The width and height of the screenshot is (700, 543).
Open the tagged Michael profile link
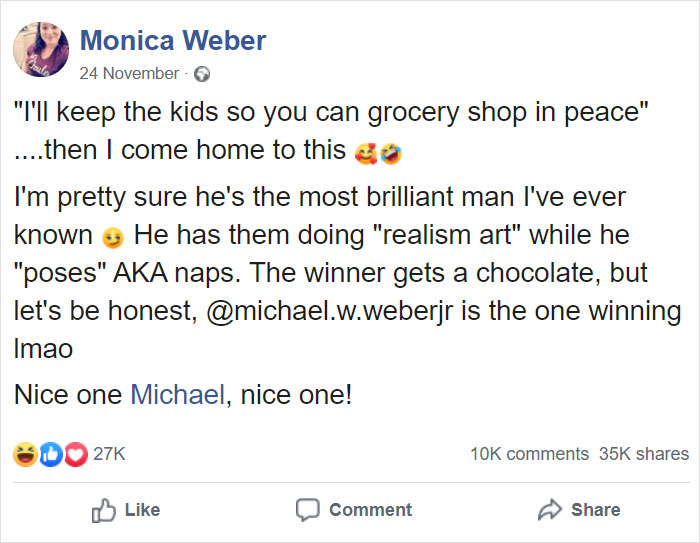pyautogui.click(x=176, y=394)
